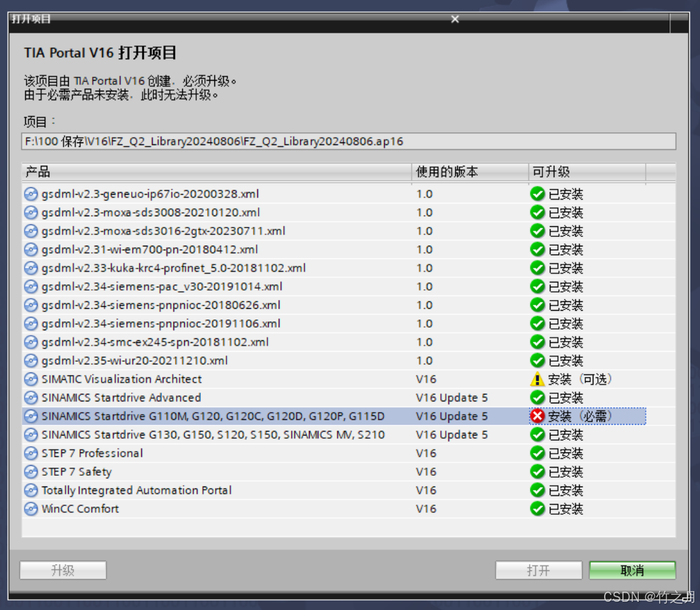Click the V16 version for STEP 7 Safety

(x=426, y=472)
